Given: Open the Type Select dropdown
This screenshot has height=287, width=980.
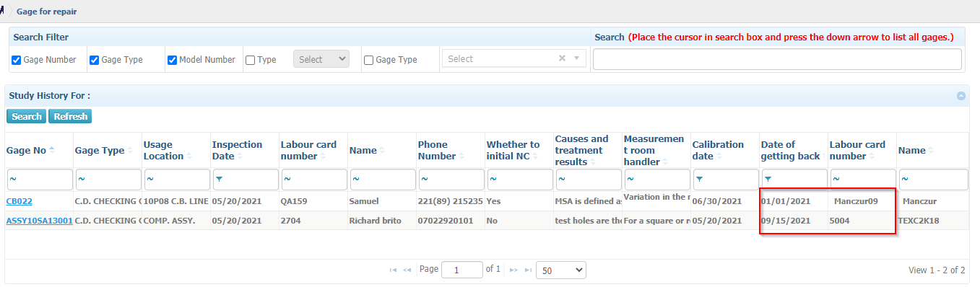Looking at the screenshot, I should click(x=321, y=59).
